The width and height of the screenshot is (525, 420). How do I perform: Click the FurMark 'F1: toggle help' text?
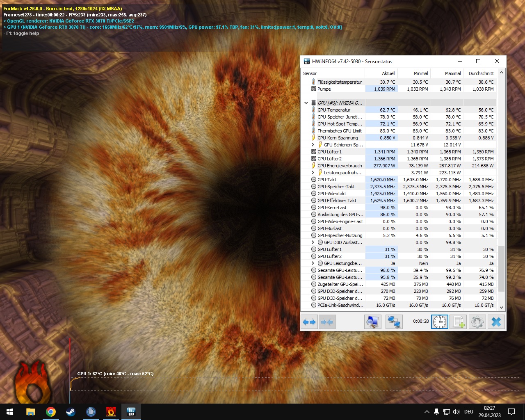[21, 33]
